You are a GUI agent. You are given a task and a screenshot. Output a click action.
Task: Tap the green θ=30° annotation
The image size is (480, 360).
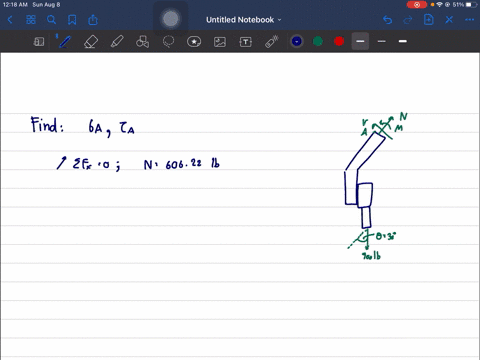pyautogui.click(x=386, y=236)
